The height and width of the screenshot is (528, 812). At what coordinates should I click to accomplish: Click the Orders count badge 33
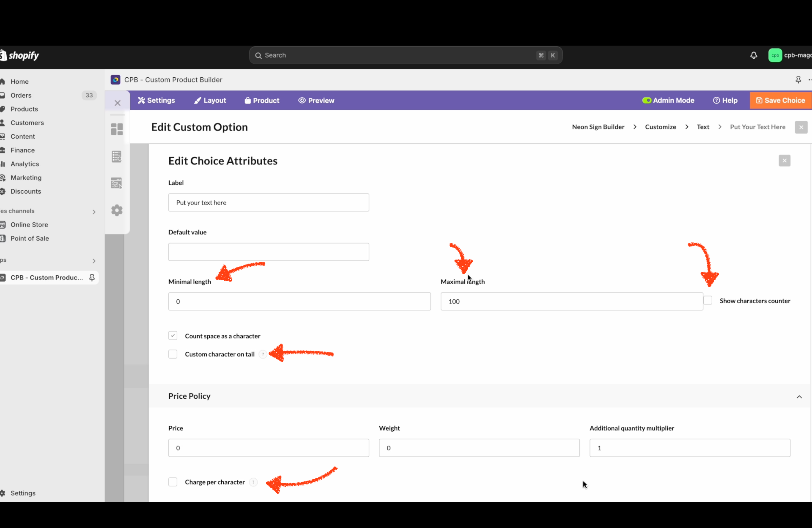coord(89,95)
